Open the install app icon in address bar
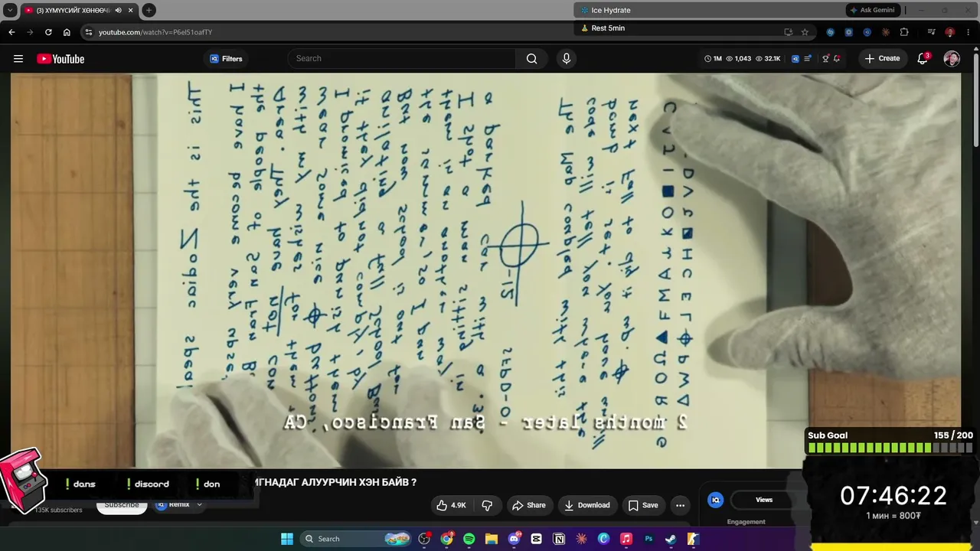This screenshot has height=551, width=980. click(788, 32)
